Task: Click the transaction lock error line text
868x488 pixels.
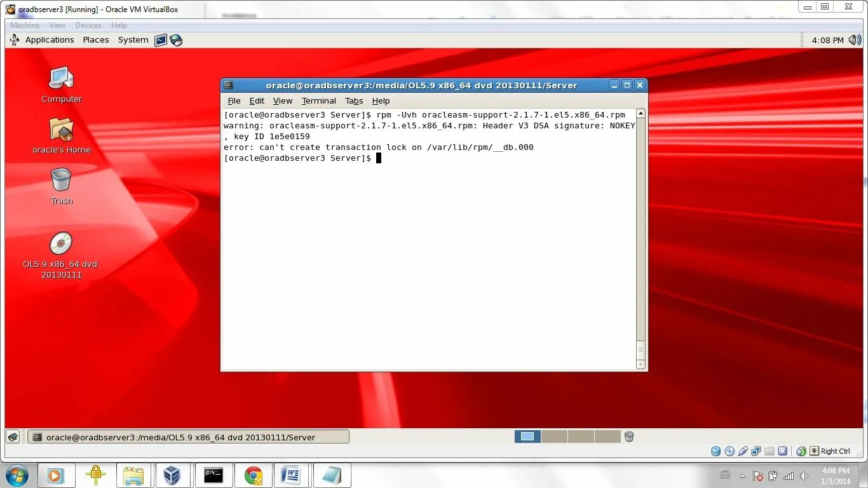Action: (379, 147)
